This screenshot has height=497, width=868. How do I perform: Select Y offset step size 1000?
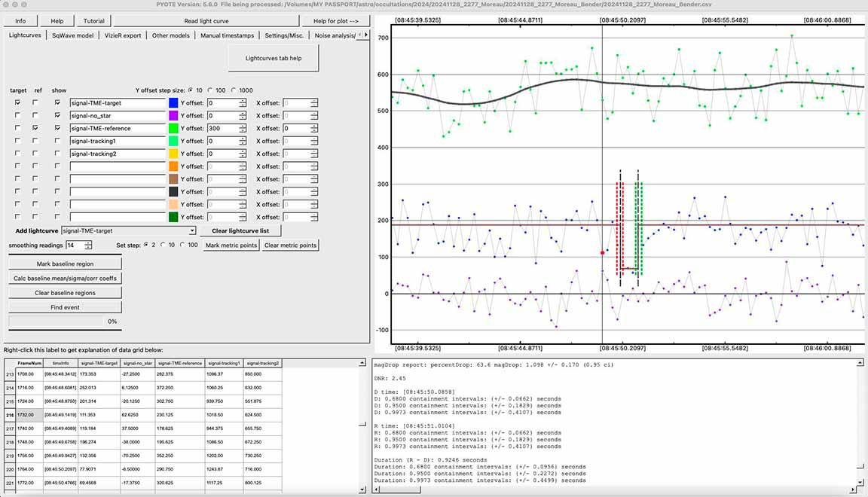tap(233, 90)
